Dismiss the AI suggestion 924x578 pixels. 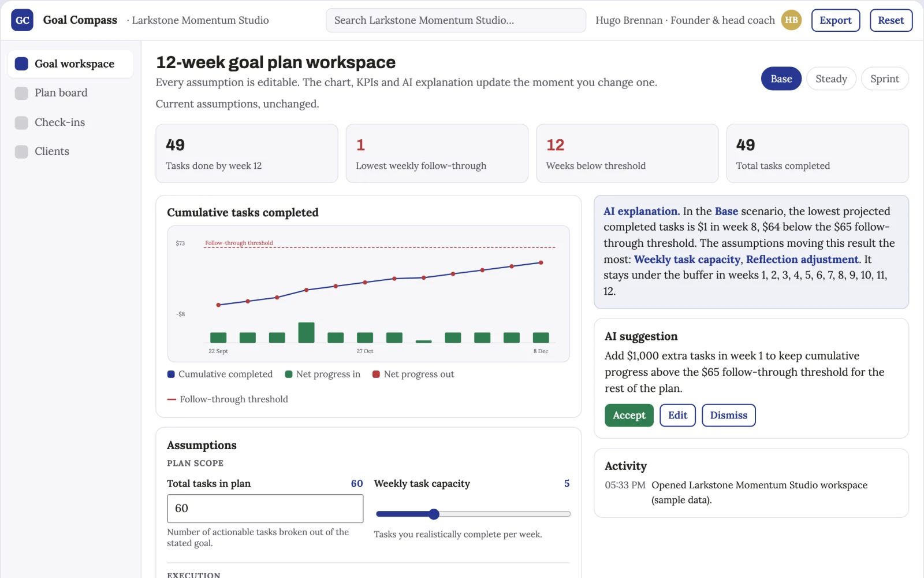(x=728, y=415)
